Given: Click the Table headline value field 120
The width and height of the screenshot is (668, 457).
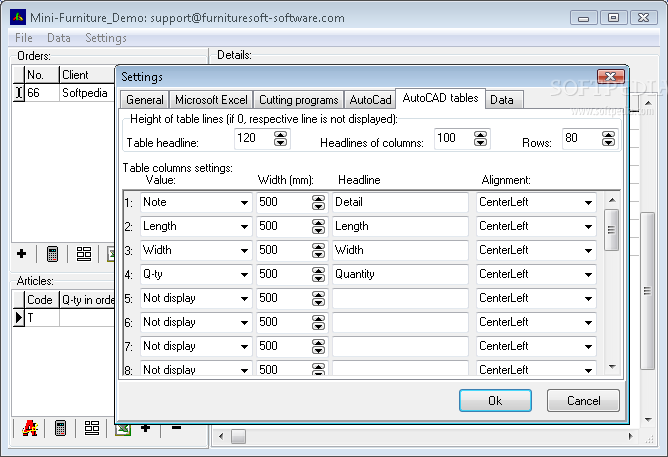Looking at the screenshot, I should tap(254, 138).
